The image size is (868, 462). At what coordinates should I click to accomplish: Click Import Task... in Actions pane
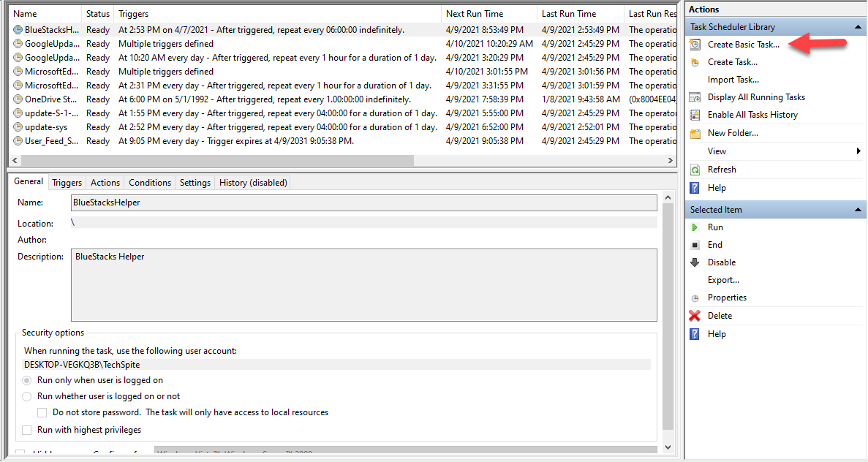[733, 80]
